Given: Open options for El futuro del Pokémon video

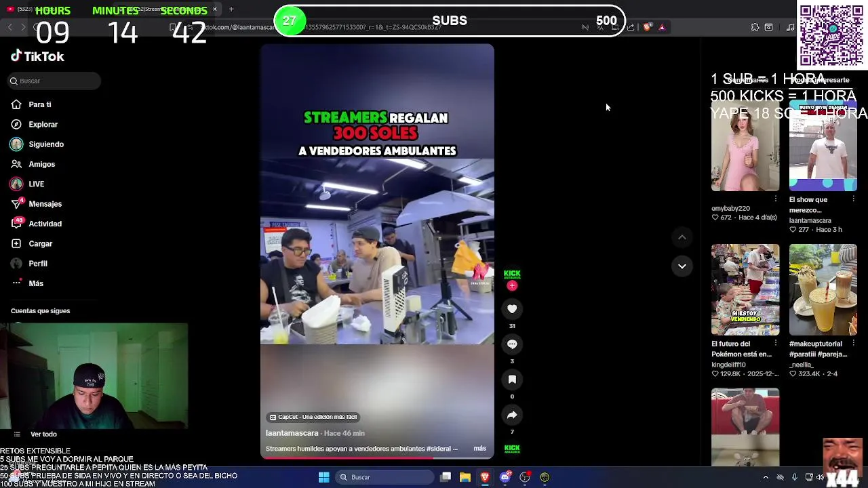Looking at the screenshot, I should click(776, 344).
